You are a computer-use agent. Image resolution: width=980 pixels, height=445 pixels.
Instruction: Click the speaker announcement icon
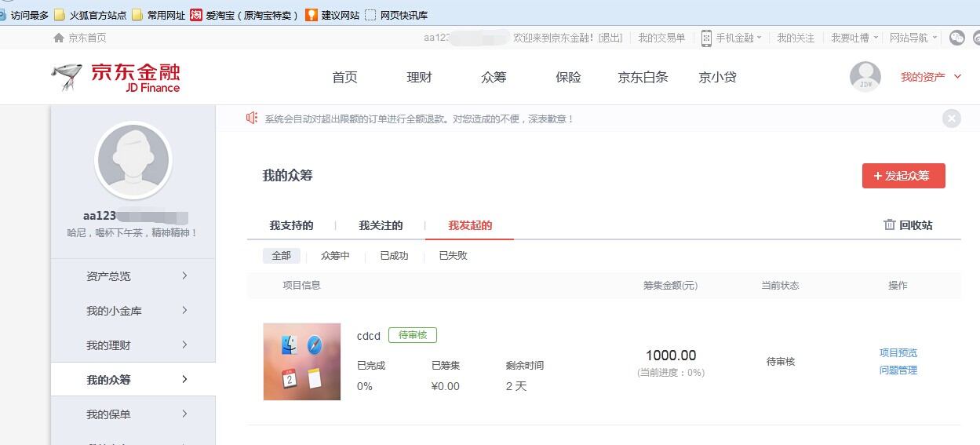coord(252,119)
